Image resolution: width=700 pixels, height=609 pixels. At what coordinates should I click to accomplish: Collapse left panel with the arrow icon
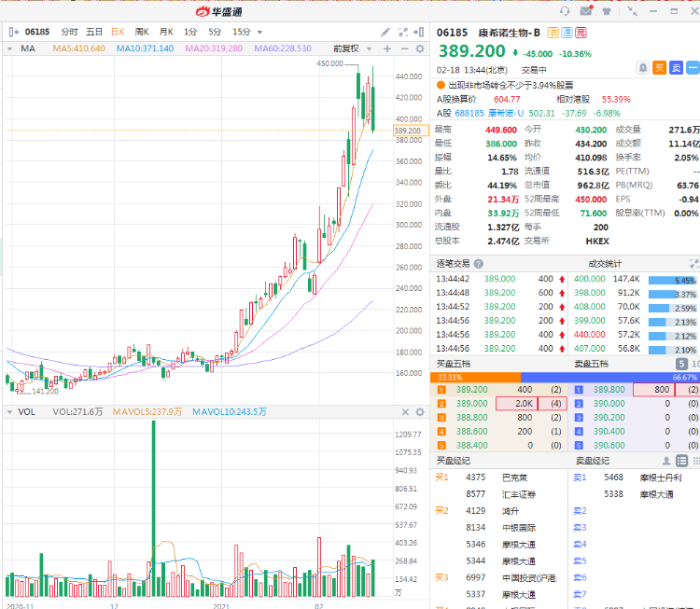(x=13, y=32)
